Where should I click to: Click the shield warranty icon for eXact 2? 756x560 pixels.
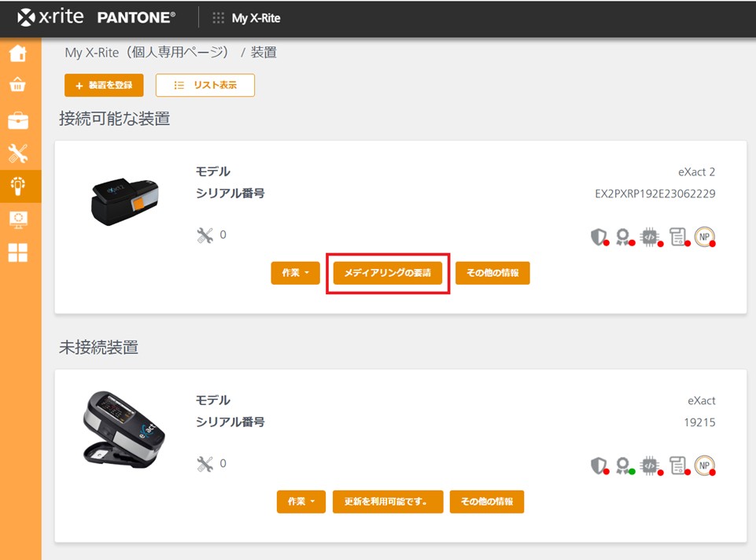click(x=599, y=237)
